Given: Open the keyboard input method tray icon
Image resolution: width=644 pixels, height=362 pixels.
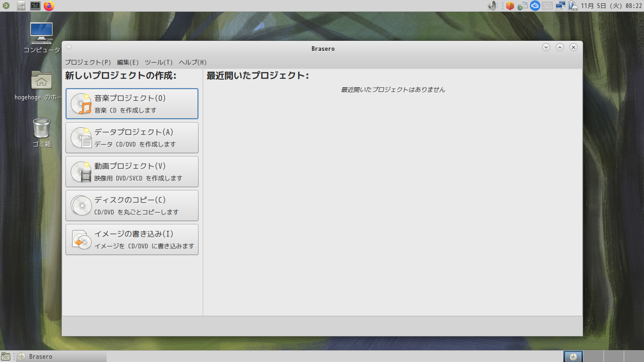Looking at the screenshot, I should click(522, 6).
